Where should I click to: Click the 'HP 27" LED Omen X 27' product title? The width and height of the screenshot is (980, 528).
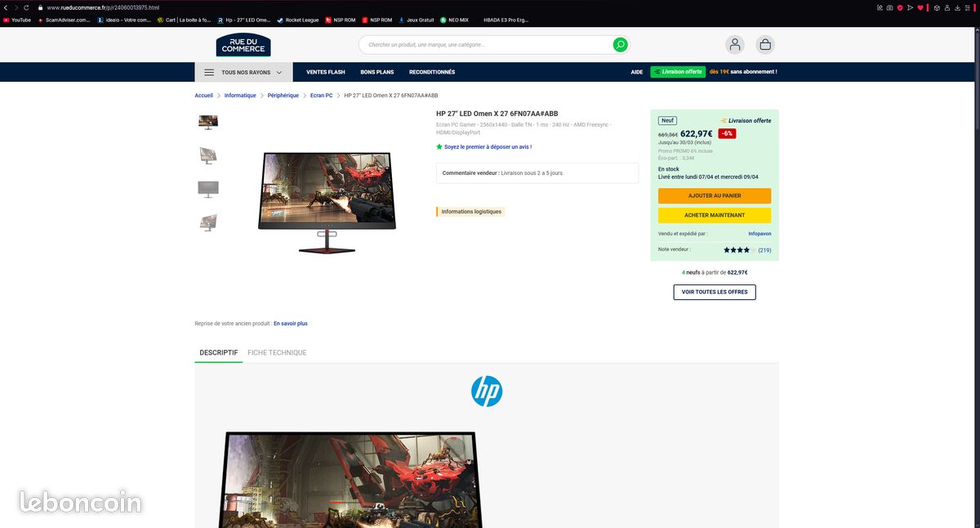tap(497, 114)
